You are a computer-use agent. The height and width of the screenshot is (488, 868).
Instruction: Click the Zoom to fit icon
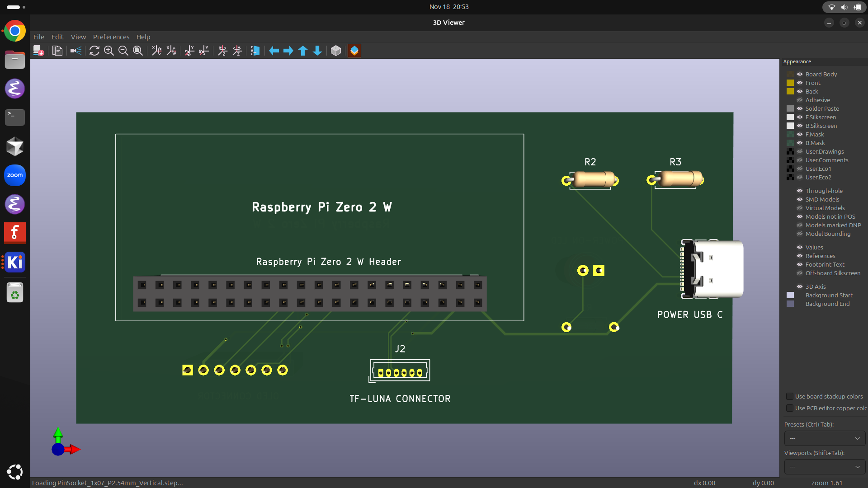click(138, 51)
